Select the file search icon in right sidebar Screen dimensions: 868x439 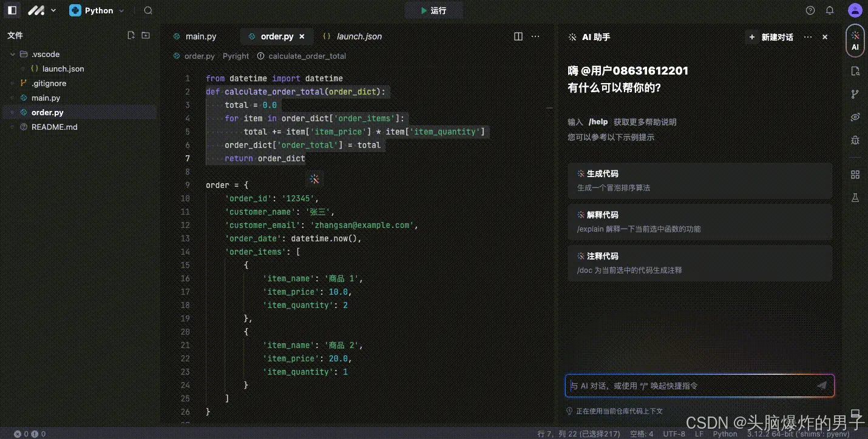click(x=855, y=71)
